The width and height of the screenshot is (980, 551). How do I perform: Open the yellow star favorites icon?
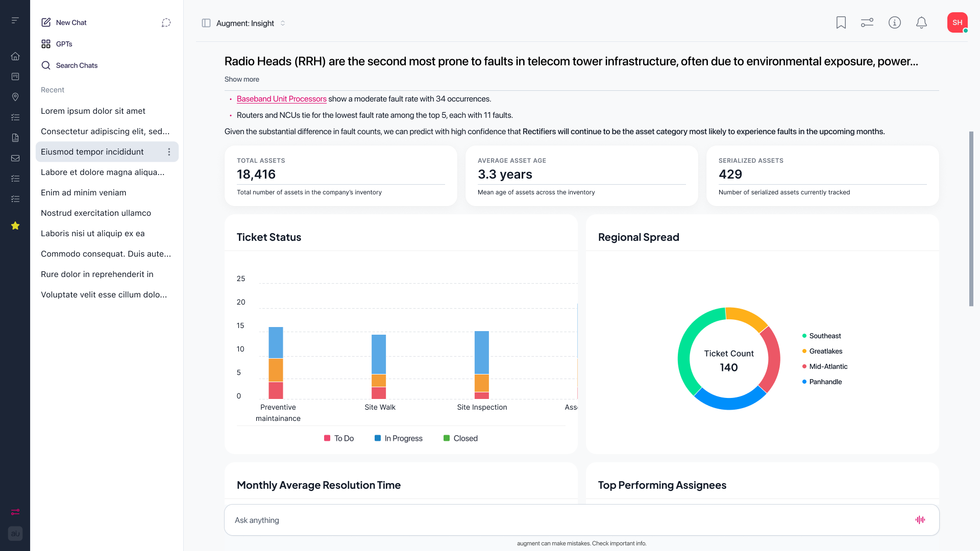point(15,226)
